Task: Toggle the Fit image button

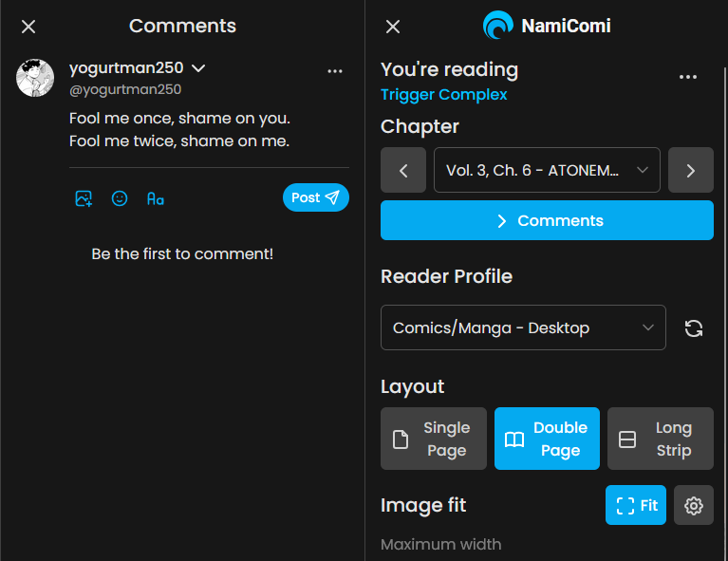Action: click(636, 506)
